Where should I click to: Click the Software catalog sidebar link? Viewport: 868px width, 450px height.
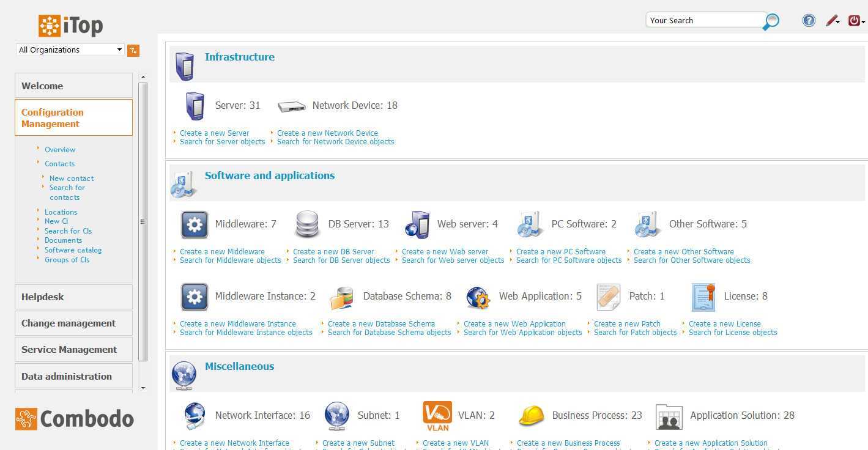pyautogui.click(x=73, y=250)
